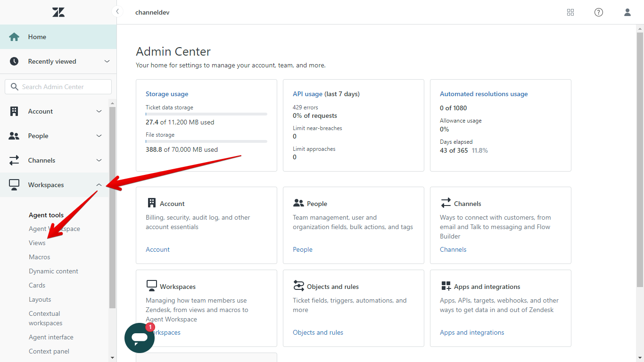Open Macros under Agent tools
Screen dimensions: 644x362
point(40,257)
